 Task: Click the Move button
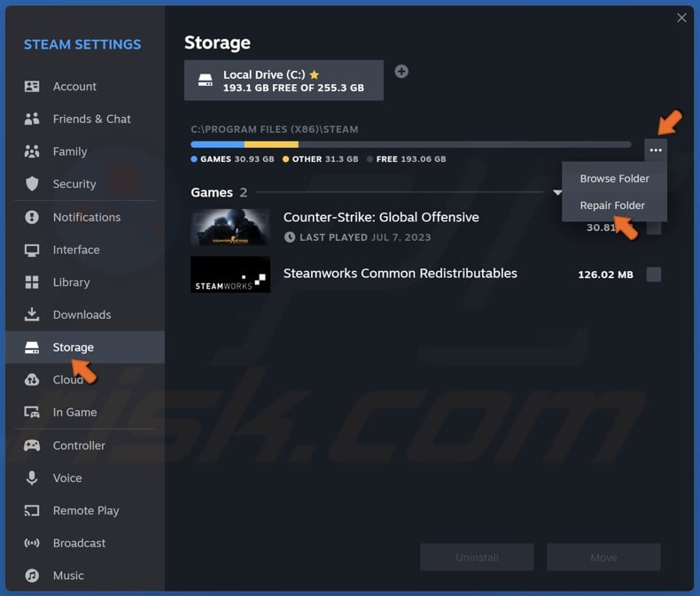tap(603, 557)
